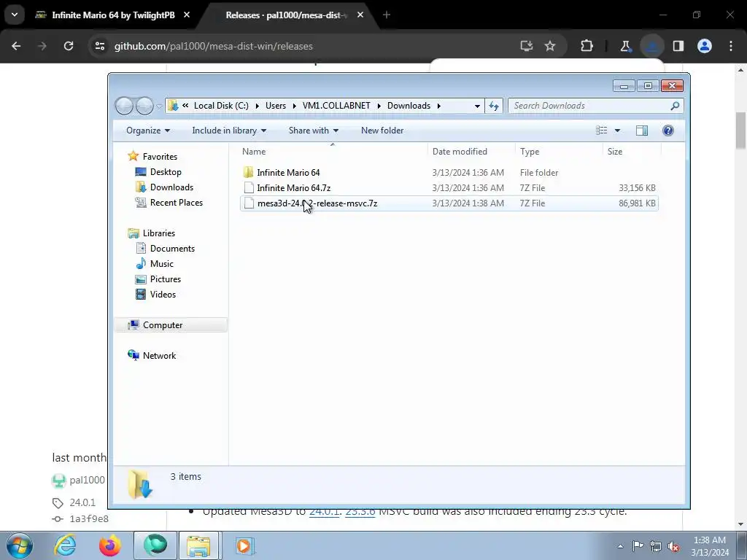This screenshot has height=560, width=747.
Task: Open view options dropdown arrow
Action: [617, 131]
